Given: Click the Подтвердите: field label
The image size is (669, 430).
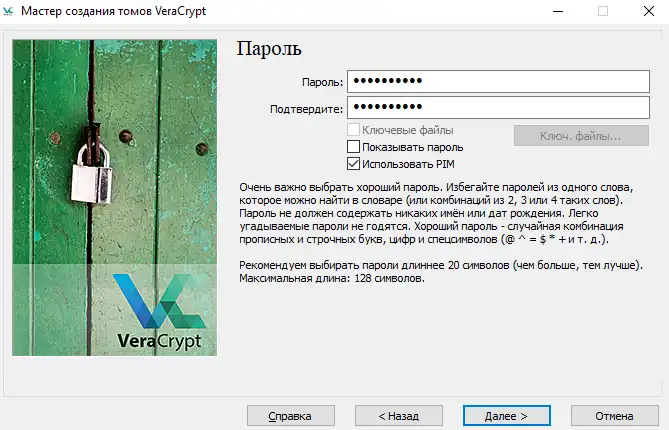Looking at the screenshot, I should coord(306,108).
